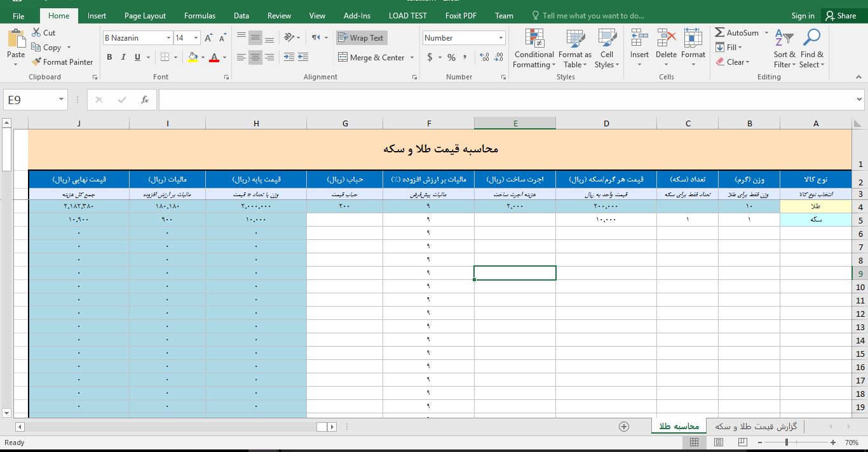Apply comma style format
868x452 pixels.
coord(466,57)
